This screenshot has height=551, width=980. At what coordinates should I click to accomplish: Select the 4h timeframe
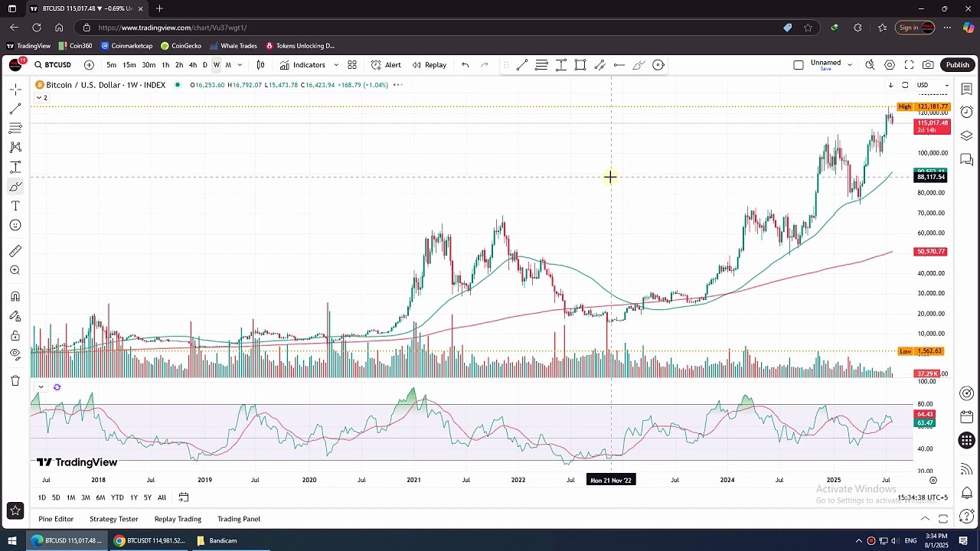[193, 65]
